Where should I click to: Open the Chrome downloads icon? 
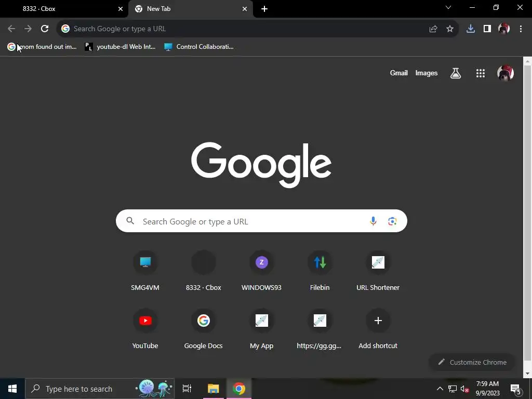[471, 29]
